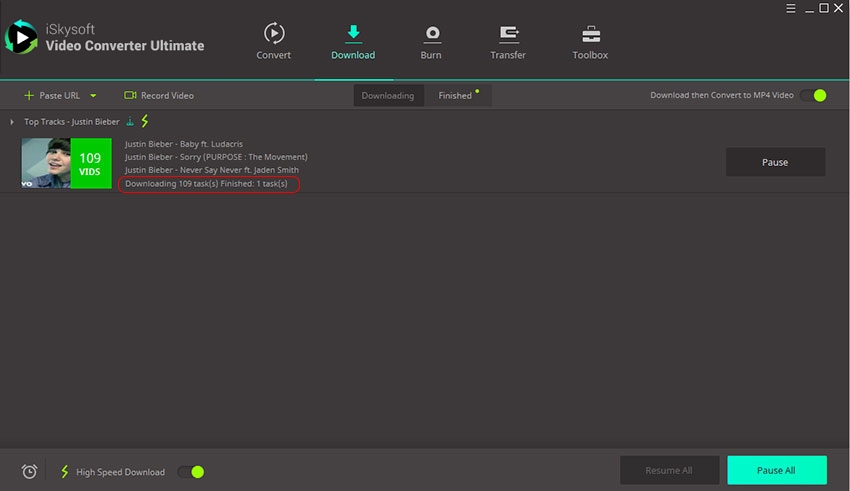The width and height of the screenshot is (850, 491).
Task: Open the Toolbox section
Action: click(590, 41)
